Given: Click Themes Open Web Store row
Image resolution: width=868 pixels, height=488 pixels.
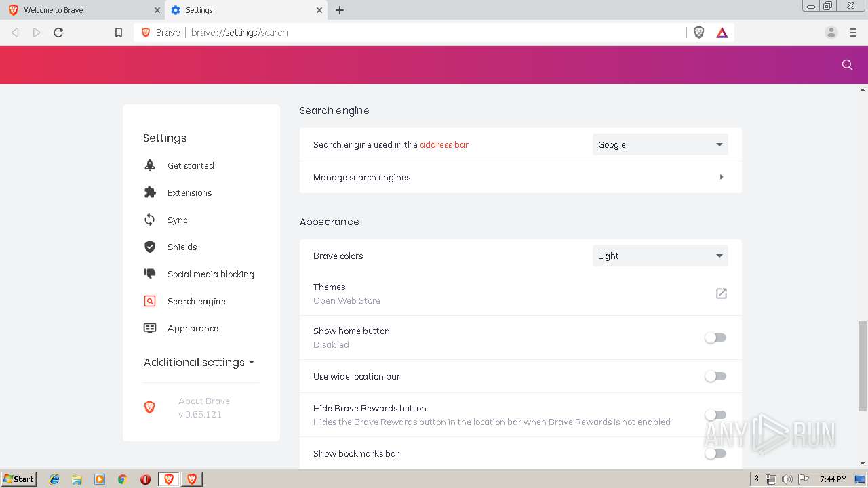Looking at the screenshot, I should point(521,293).
